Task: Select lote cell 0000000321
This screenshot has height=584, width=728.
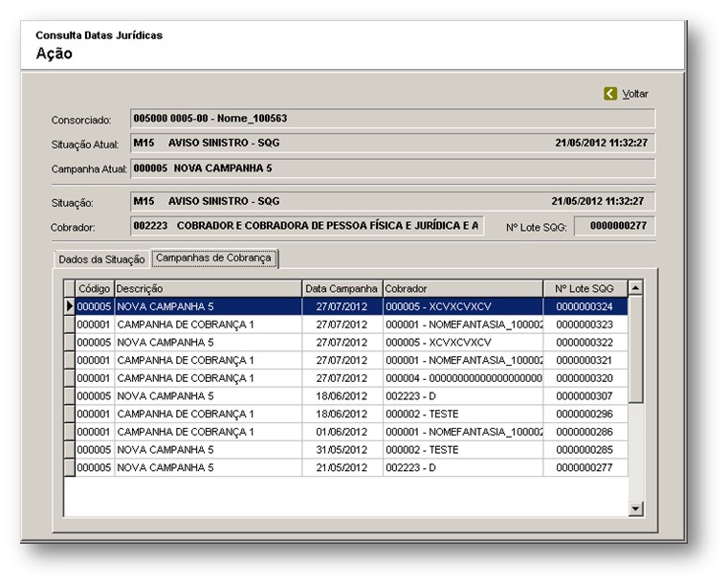Action: tap(585, 360)
